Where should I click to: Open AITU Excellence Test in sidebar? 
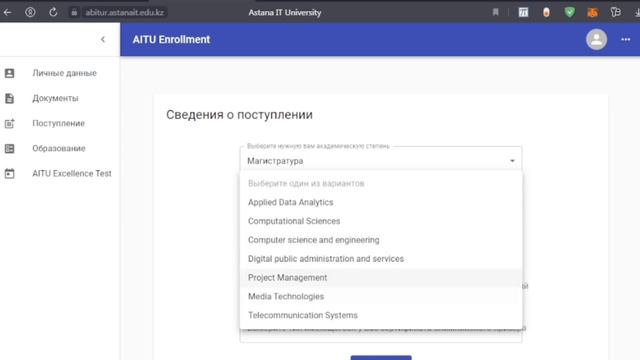pos(72,173)
